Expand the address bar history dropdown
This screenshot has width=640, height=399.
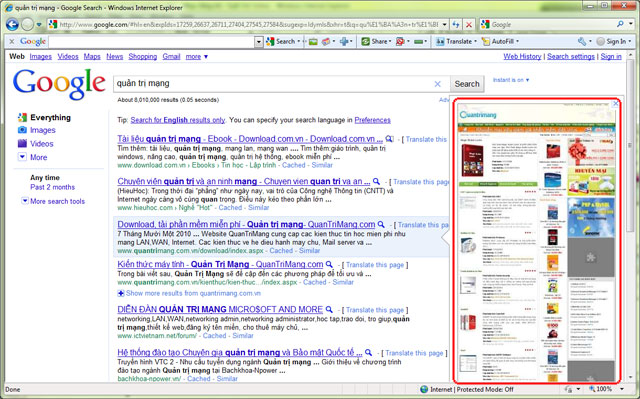[444, 24]
